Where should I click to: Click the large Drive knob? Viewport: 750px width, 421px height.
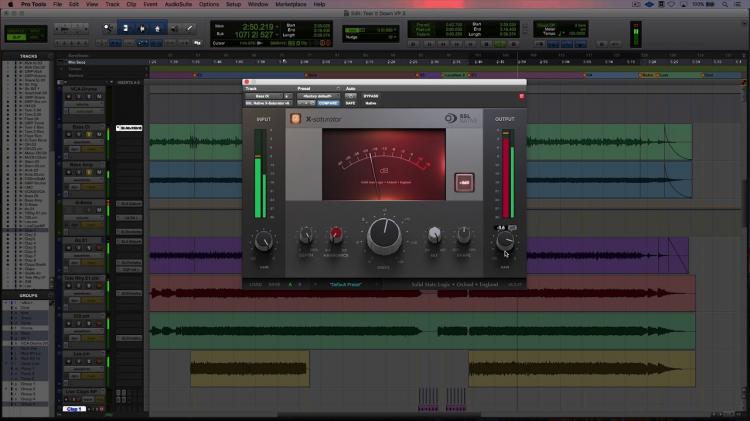[x=384, y=235]
